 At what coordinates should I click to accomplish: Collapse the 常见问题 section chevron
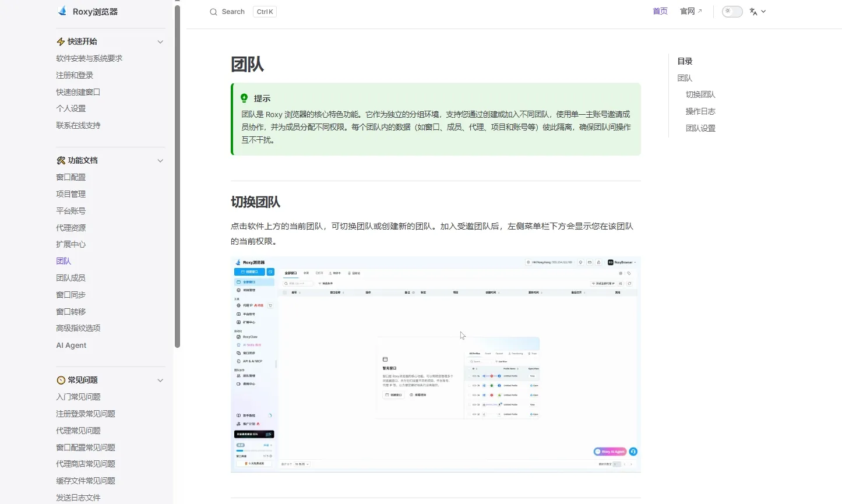pos(160,380)
